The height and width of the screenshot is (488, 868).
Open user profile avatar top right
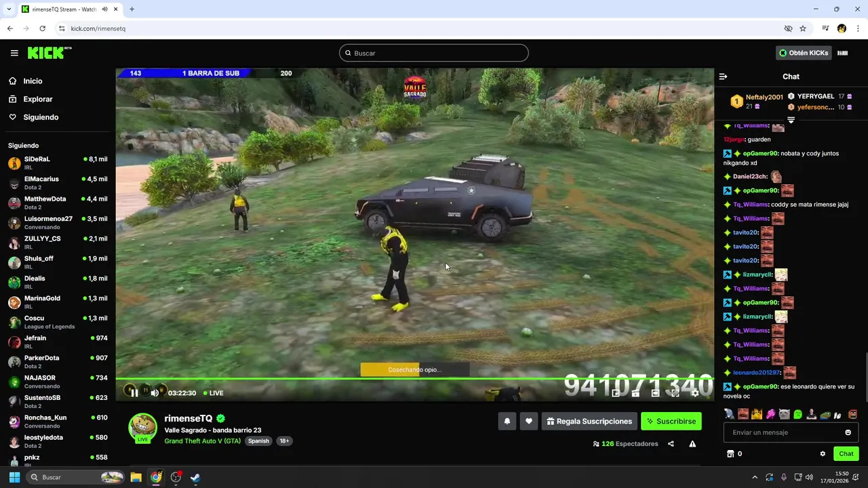pyautogui.click(x=843, y=53)
